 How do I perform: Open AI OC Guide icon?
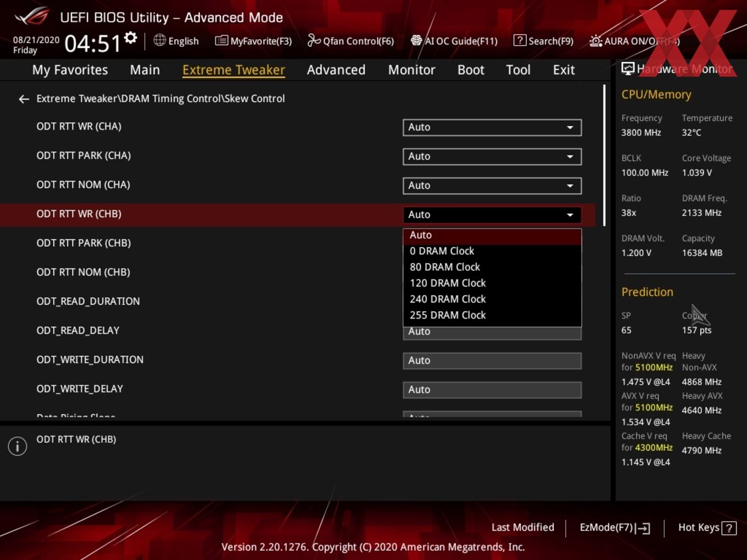[416, 40]
